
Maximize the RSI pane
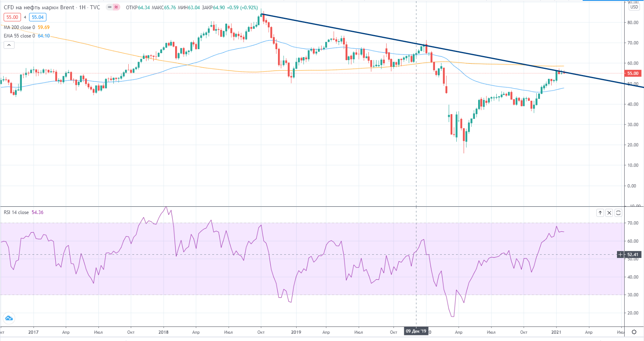tap(618, 213)
